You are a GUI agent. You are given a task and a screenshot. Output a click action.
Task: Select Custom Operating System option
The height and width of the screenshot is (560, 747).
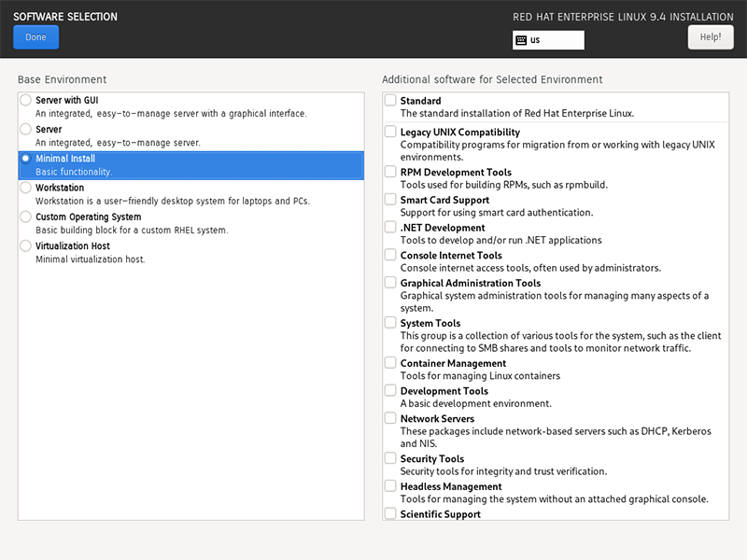click(x=26, y=217)
